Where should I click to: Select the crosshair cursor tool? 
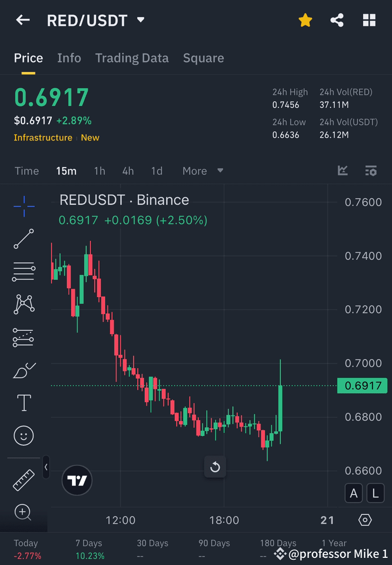pyautogui.click(x=24, y=206)
